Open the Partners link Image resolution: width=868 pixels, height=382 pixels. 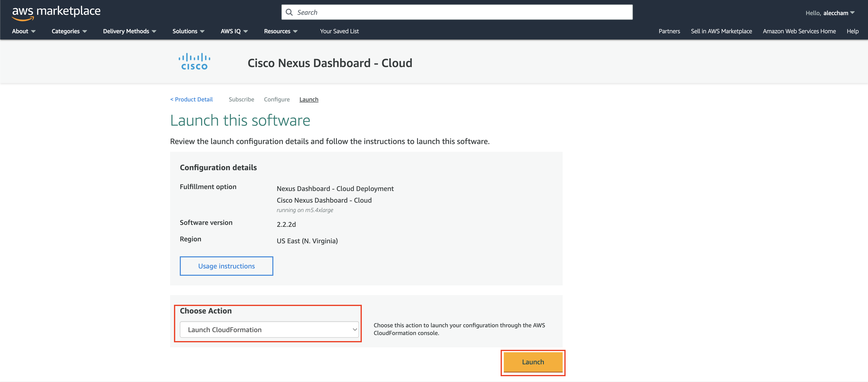click(x=669, y=31)
